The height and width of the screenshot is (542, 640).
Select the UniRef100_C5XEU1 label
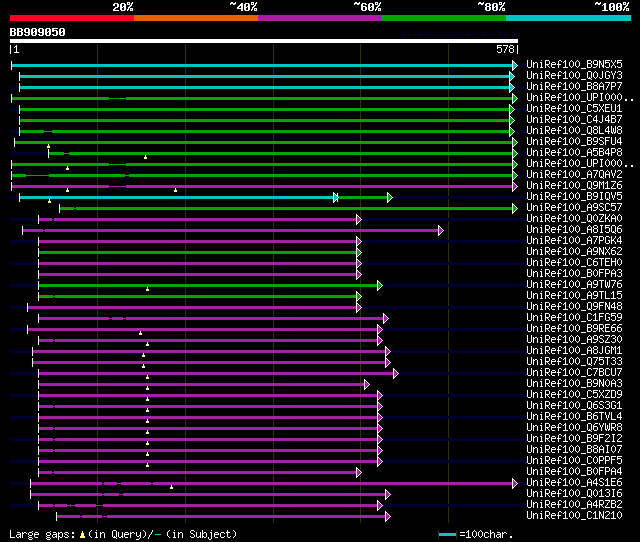(574, 109)
